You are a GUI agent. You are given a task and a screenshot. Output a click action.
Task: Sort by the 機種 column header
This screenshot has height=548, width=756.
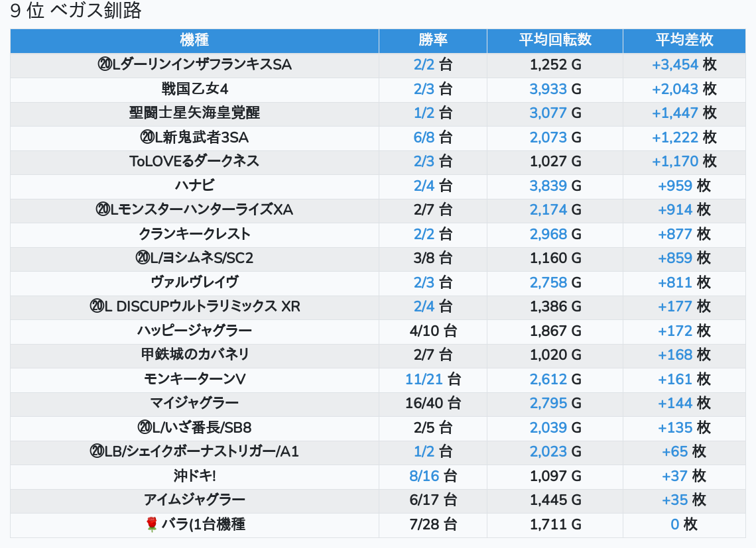[194, 40]
